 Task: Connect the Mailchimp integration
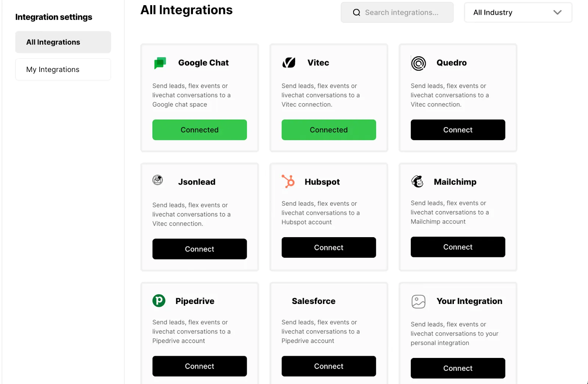(x=458, y=247)
